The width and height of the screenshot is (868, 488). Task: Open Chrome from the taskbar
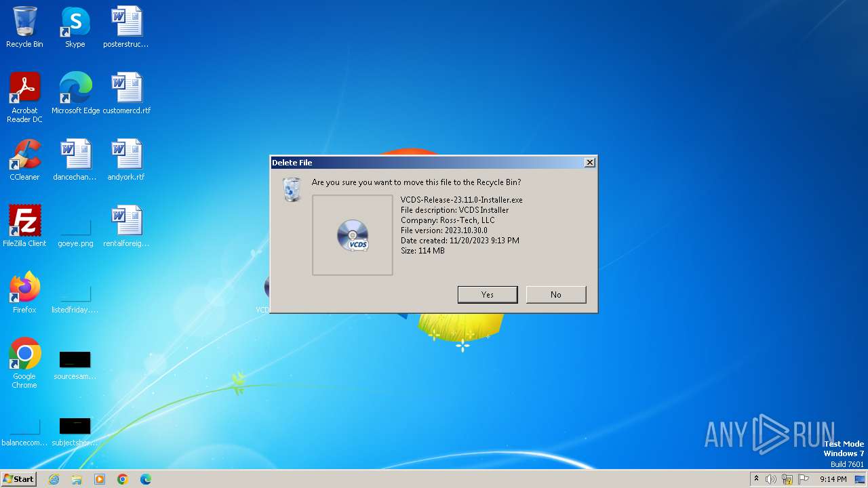point(123,479)
